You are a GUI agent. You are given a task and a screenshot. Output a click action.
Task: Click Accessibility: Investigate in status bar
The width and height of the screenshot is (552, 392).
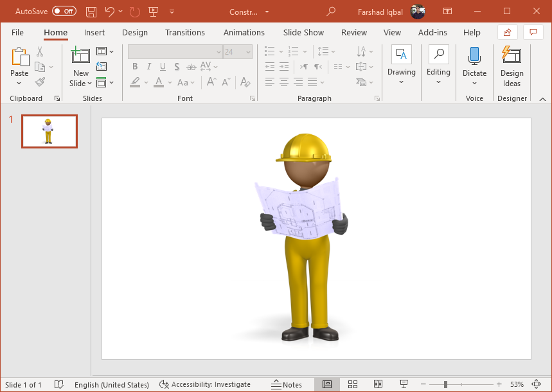205,384
